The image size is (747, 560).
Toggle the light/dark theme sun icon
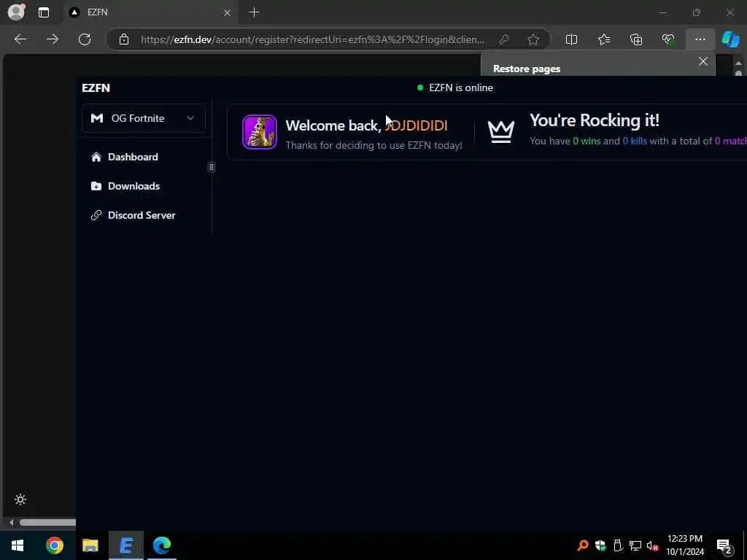point(20,499)
